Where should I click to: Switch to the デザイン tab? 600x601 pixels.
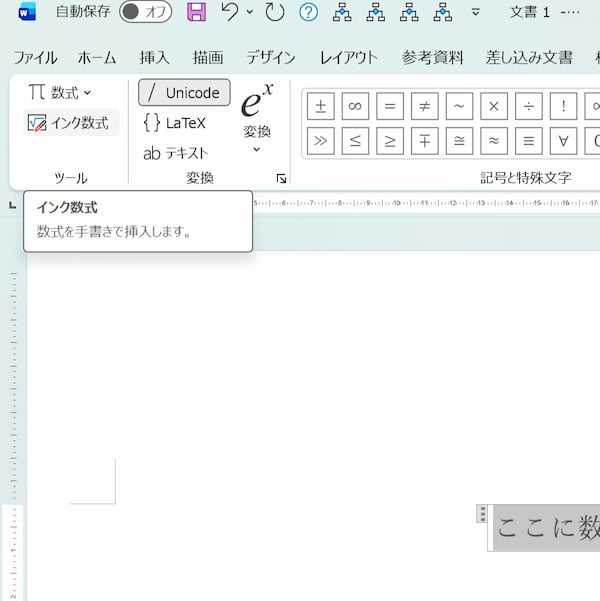coord(271,57)
